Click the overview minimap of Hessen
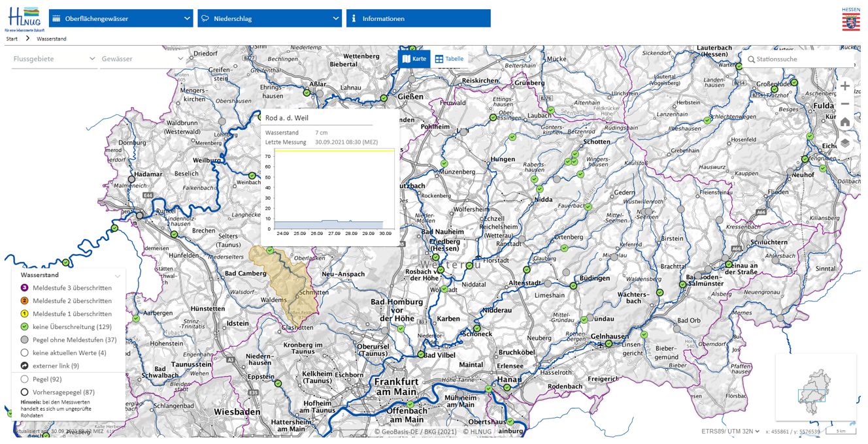The width and height of the screenshot is (868, 444). click(x=815, y=387)
